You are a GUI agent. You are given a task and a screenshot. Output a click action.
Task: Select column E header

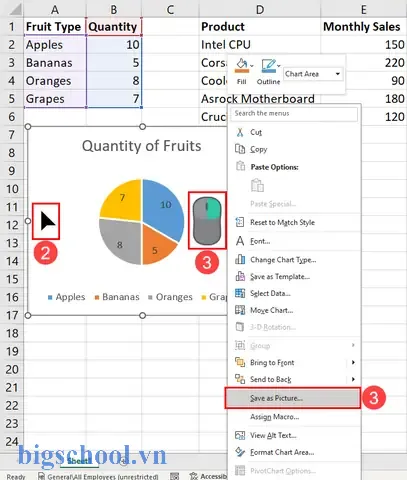point(364,9)
